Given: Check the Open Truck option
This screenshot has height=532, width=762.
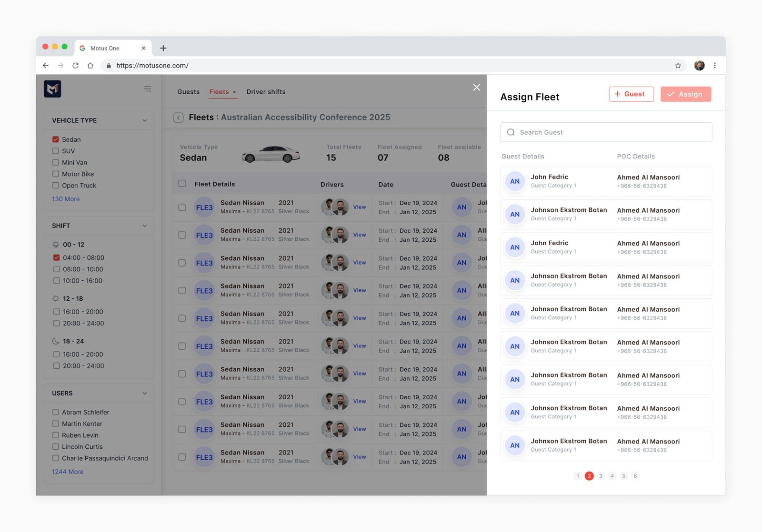Looking at the screenshot, I should point(56,185).
